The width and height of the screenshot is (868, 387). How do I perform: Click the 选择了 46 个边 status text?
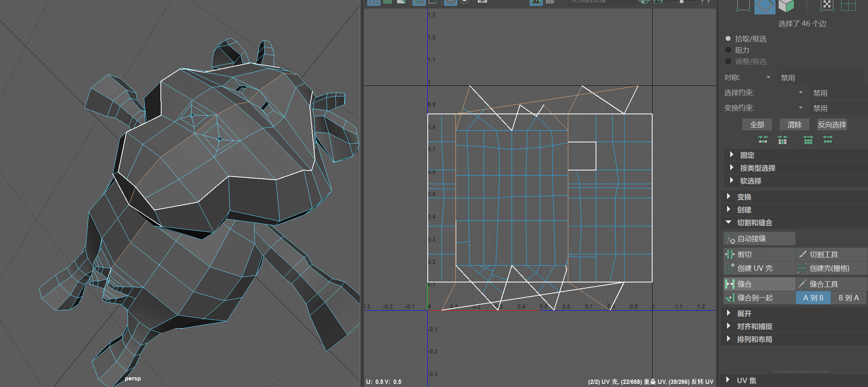[802, 24]
